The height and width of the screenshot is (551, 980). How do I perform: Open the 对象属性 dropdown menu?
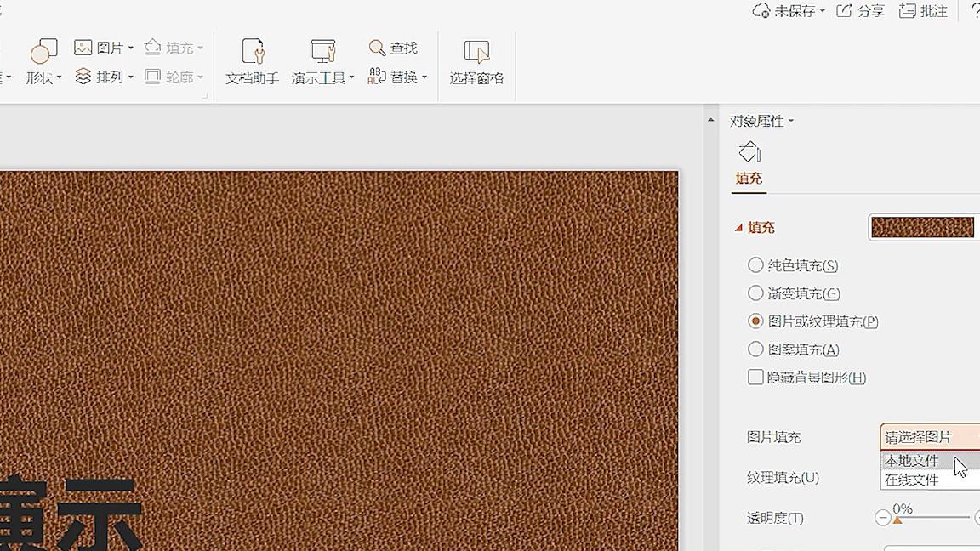click(x=789, y=121)
